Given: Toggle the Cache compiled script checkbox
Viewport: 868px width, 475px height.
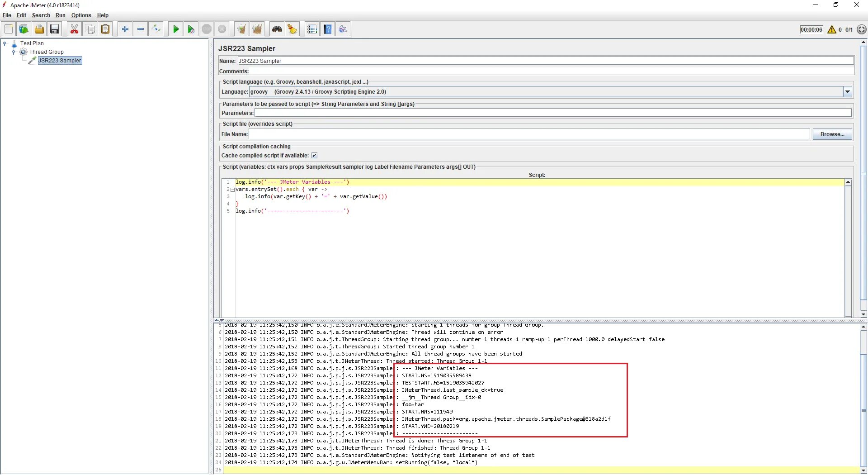Looking at the screenshot, I should 315,156.
